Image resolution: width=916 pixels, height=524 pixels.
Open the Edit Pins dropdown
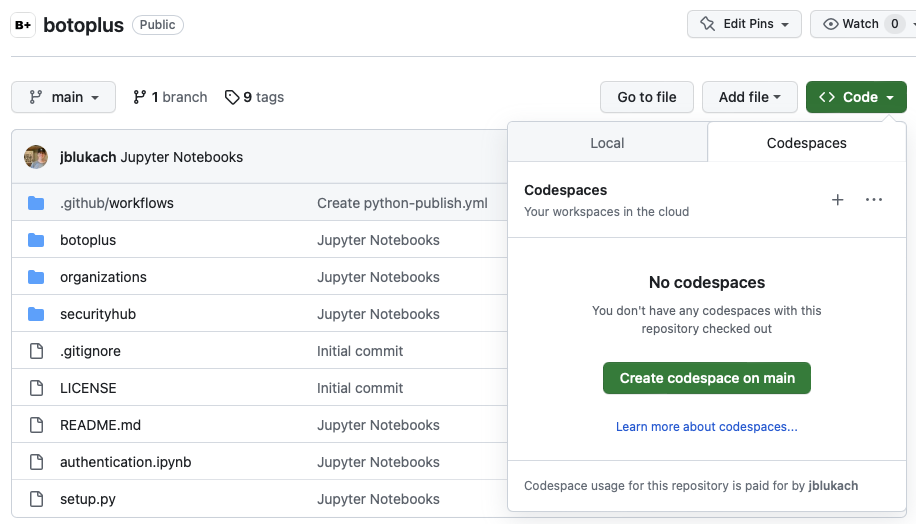(744, 24)
